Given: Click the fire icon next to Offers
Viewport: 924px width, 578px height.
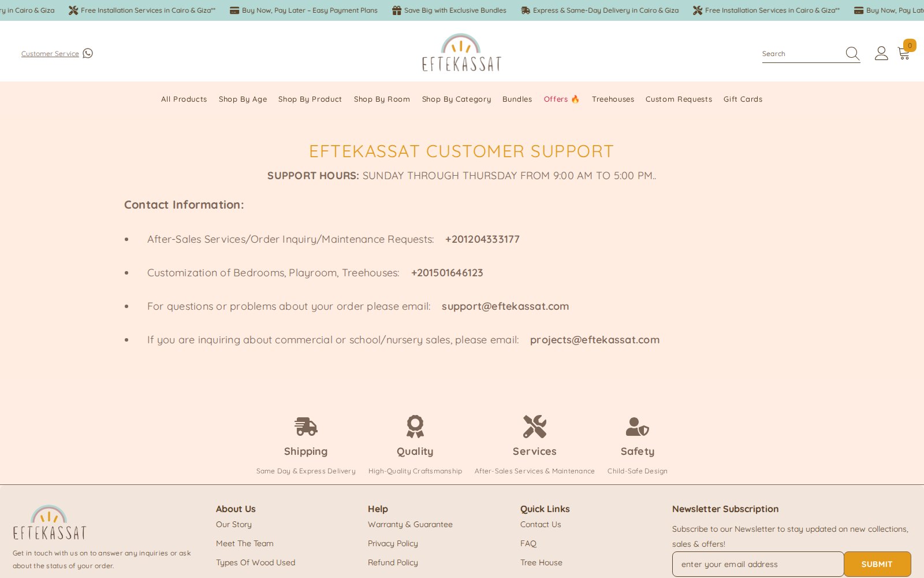Looking at the screenshot, I should coord(575,99).
